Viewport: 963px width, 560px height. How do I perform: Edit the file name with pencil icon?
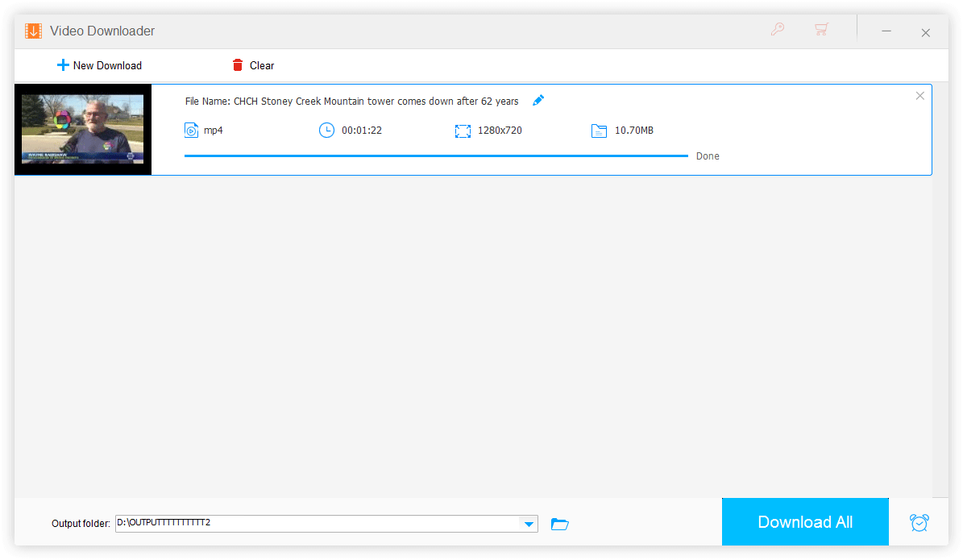pyautogui.click(x=538, y=100)
